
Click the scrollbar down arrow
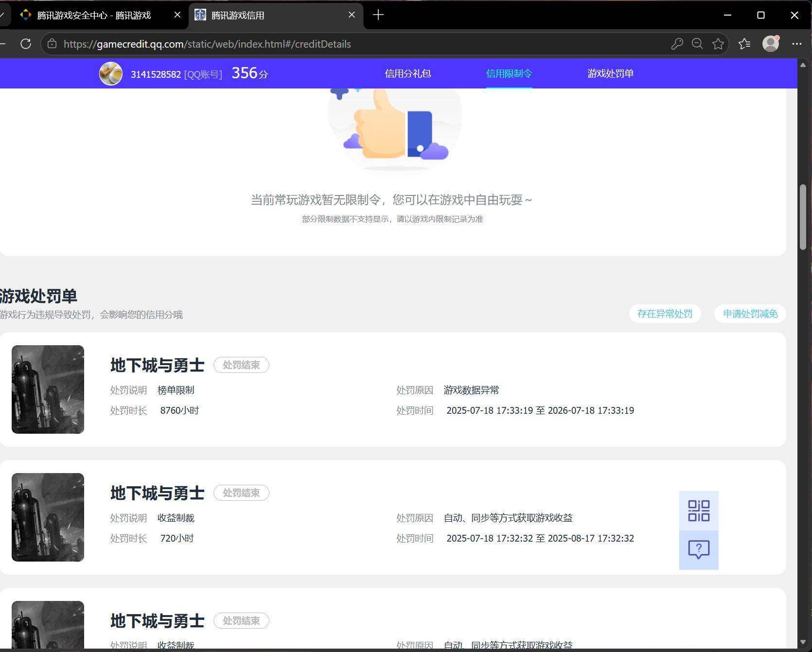803,642
